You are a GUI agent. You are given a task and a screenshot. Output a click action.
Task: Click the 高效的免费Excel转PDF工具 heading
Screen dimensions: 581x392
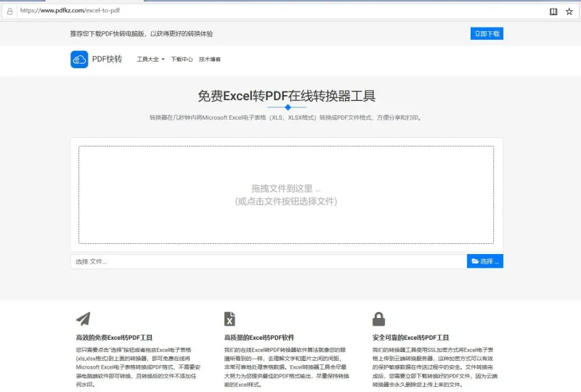click(114, 338)
